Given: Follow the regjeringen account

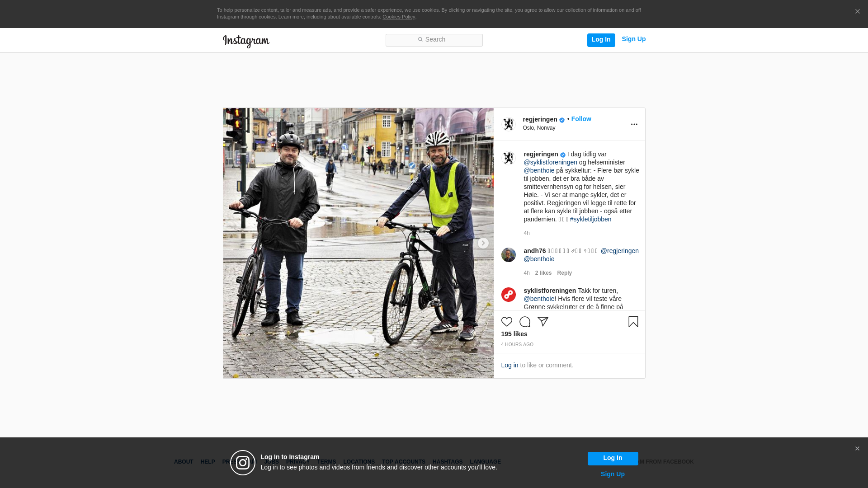Looking at the screenshot, I should click(x=581, y=119).
